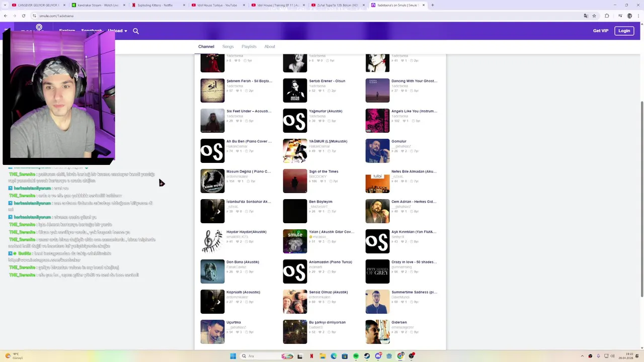Expand the Upload dropdown menu
Screen dimensions: 644x362
[118, 31]
